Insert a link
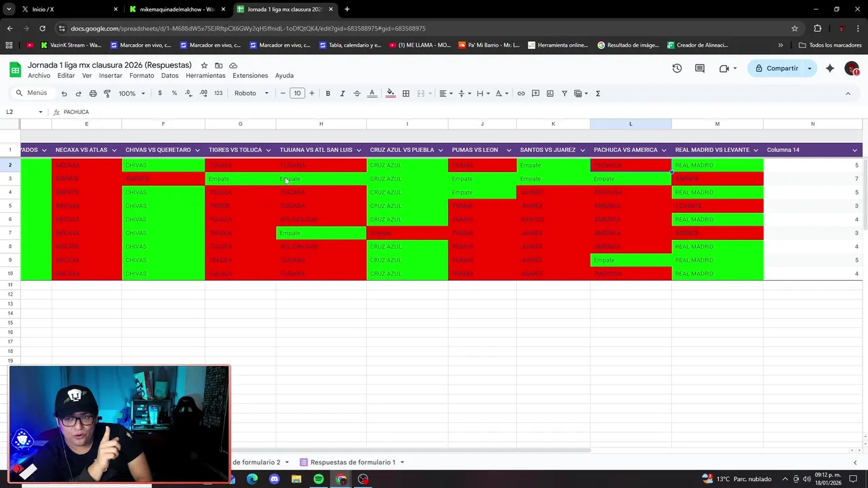This screenshot has height=488, width=868. 521,94
